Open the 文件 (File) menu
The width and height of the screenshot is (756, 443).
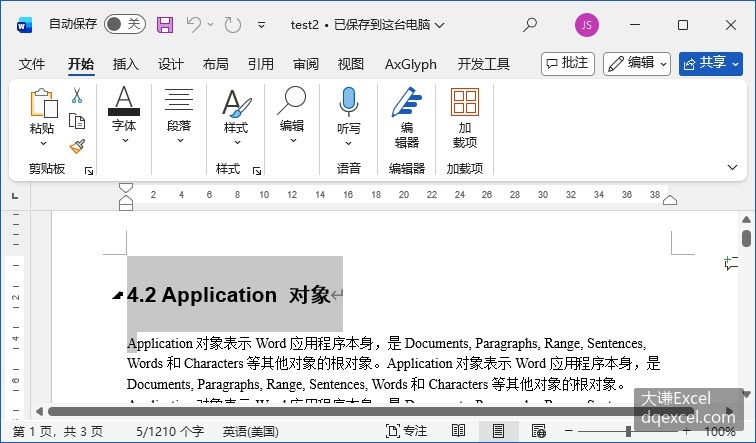(32, 64)
